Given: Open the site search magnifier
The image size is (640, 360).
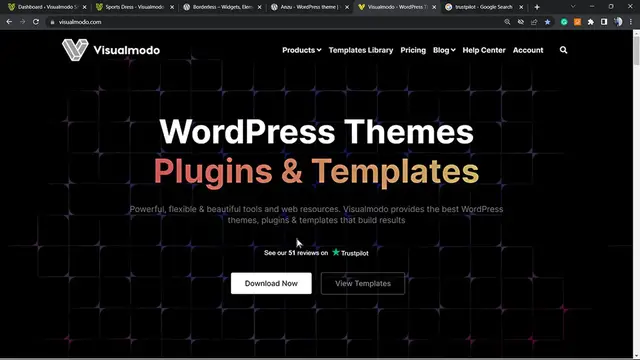Looking at the screenshot, I should (563, 50).
